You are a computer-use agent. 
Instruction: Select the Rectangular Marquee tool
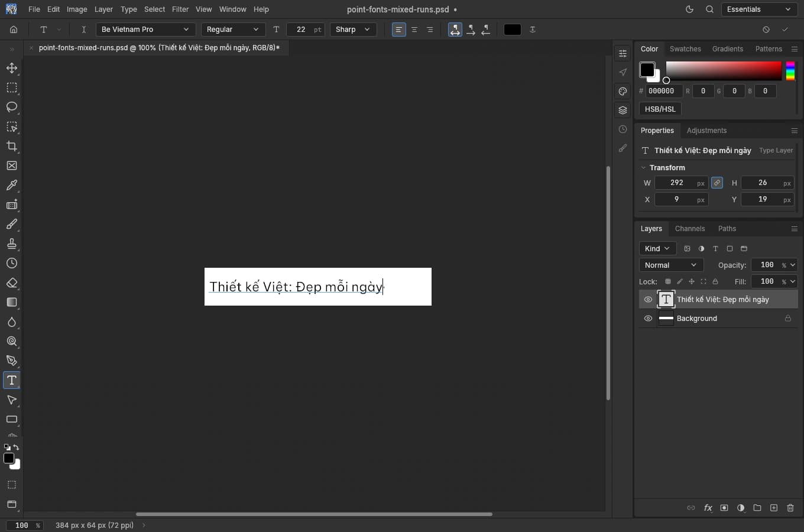tap(12, 87)
